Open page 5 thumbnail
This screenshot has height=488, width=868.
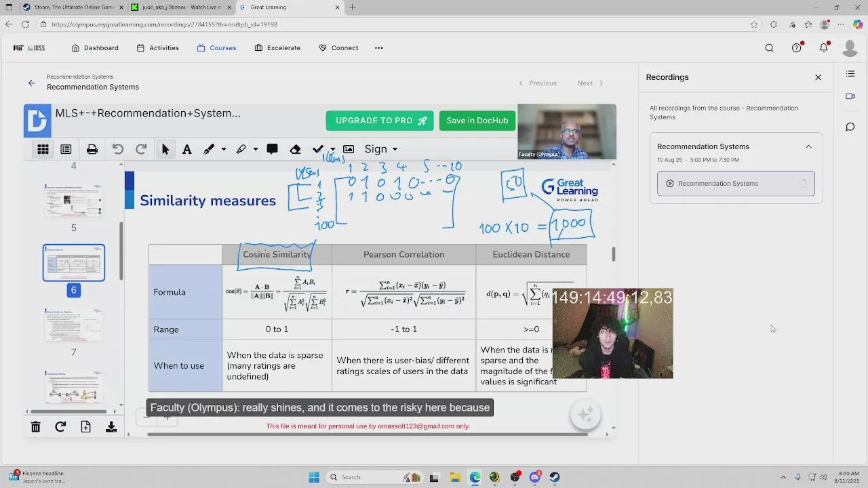tap(74, 199)
